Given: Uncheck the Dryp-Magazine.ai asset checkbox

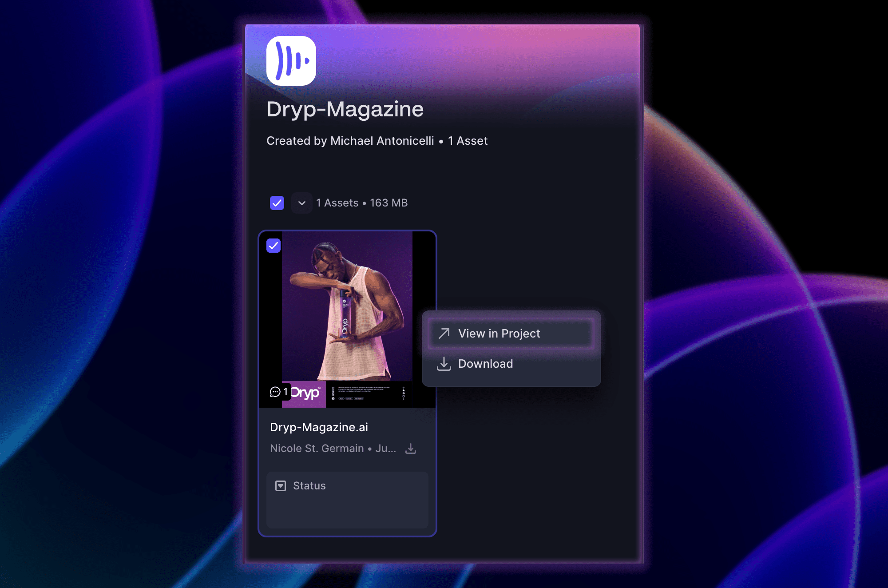Looking at the screenshot, I should point(274,246).
